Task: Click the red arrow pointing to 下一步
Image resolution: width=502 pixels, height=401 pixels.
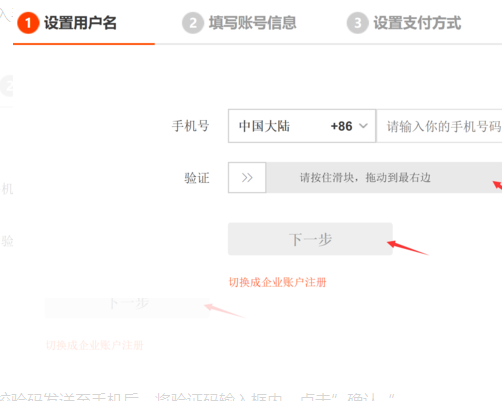Action: pyautogui.click(x=407, y=248)
